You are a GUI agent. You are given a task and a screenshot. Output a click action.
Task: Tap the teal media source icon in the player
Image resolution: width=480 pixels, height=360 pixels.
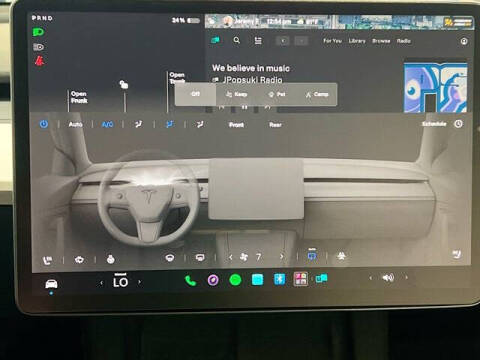coord(215,40)
